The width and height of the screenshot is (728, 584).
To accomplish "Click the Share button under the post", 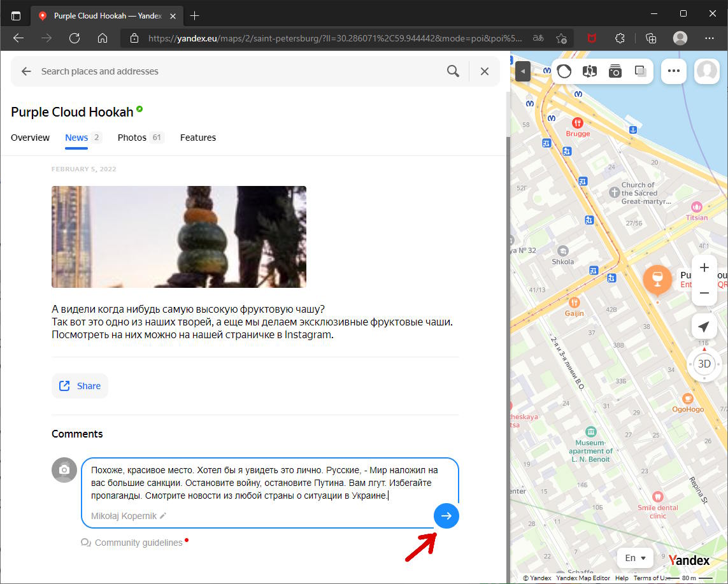I will click(80, 386).
